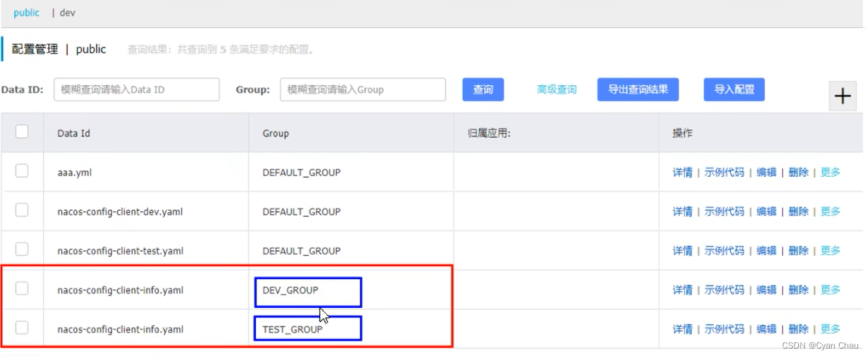Click DEFAULT_GROUP in the nacos-config-client-dev.yaml row
868x356 pixels.
[301, 211]
